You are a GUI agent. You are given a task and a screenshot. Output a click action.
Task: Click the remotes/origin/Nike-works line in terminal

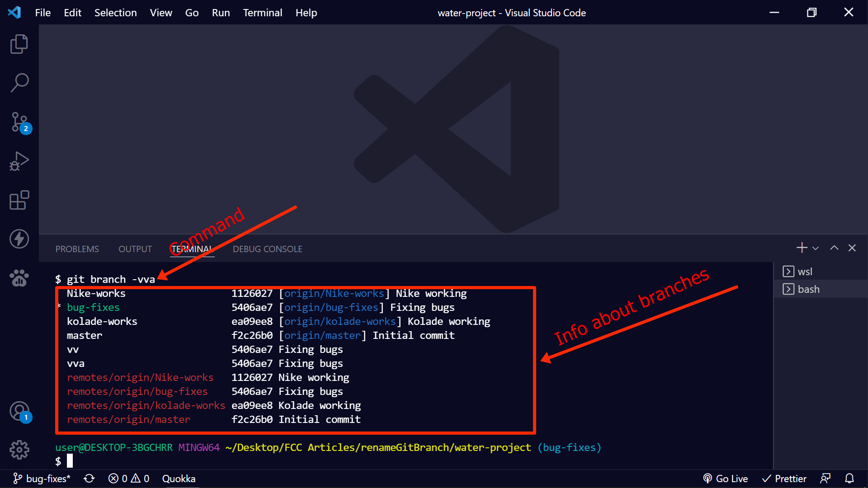click(x=140, y=378)
